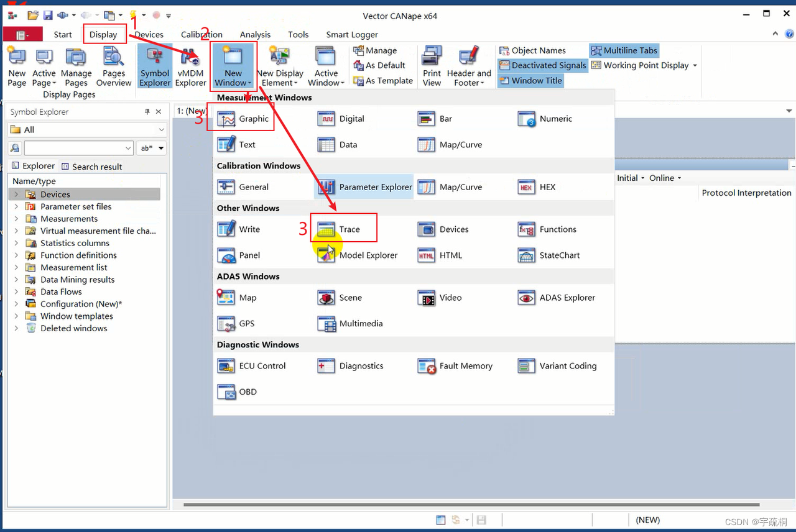Open the StateChart window
This screenshot has width=796, height=532.
point(548,255)
